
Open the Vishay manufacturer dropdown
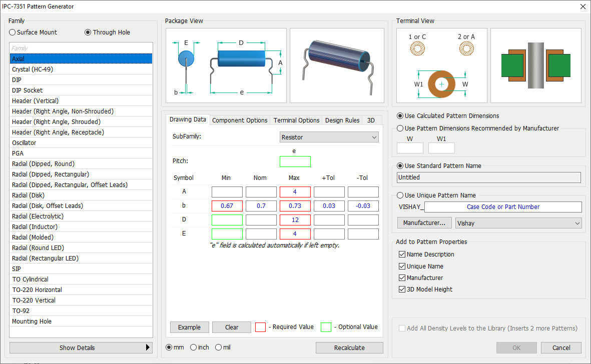coord(518,223)
